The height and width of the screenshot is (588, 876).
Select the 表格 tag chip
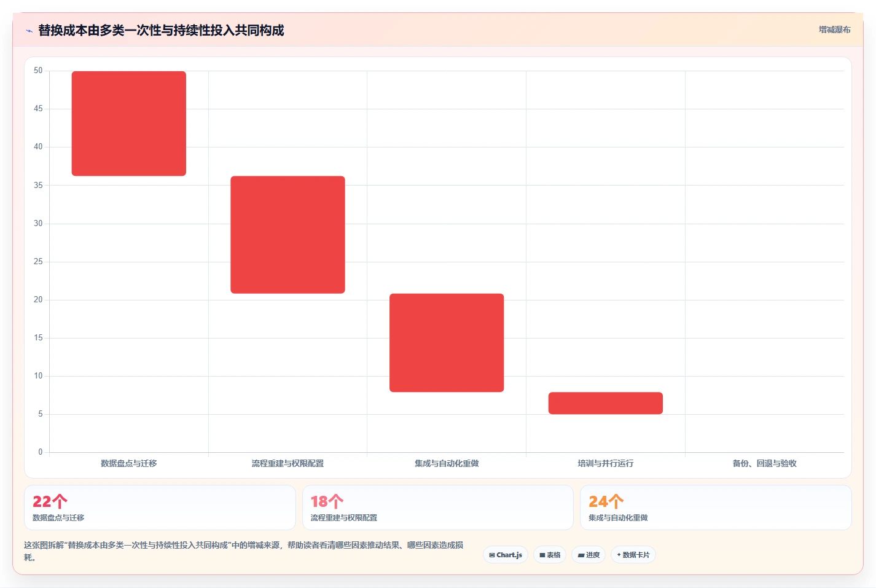[x=550, y=555]
